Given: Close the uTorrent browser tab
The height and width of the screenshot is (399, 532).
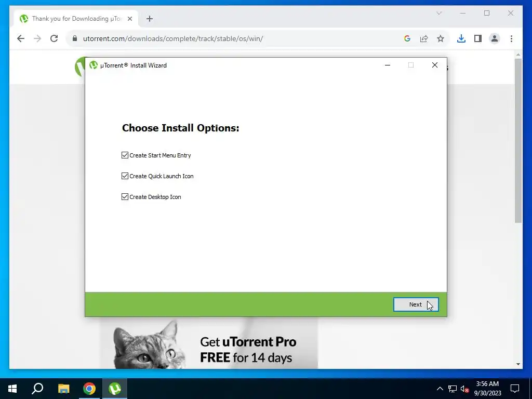Looking at the screenshot, I should pos(129,19).
